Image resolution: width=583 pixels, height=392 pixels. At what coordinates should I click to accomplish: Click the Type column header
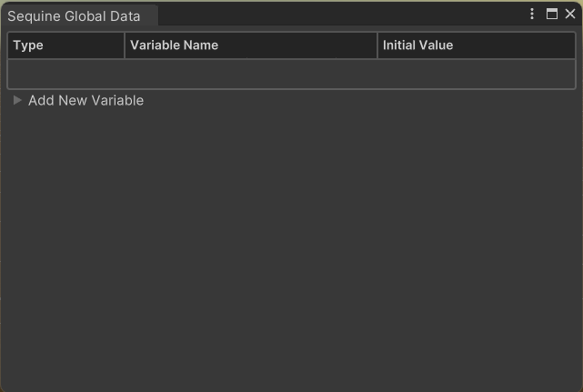[65, 45]
